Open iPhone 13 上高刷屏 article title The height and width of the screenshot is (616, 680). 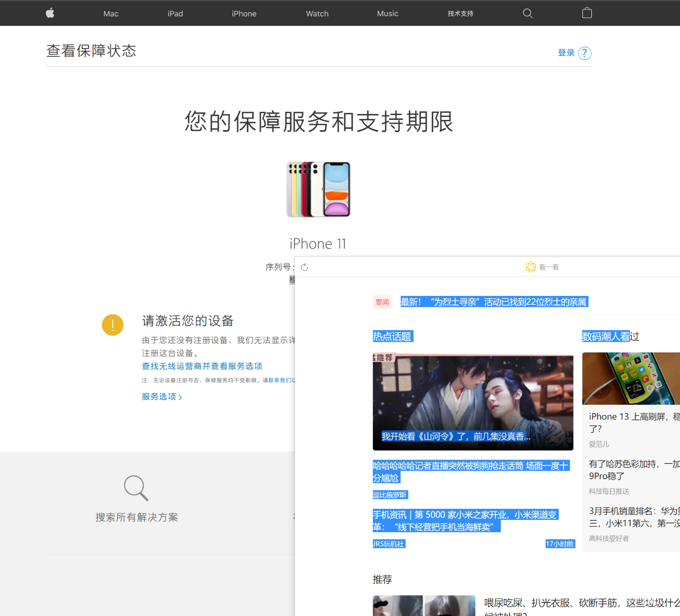(x=634, y=423)
